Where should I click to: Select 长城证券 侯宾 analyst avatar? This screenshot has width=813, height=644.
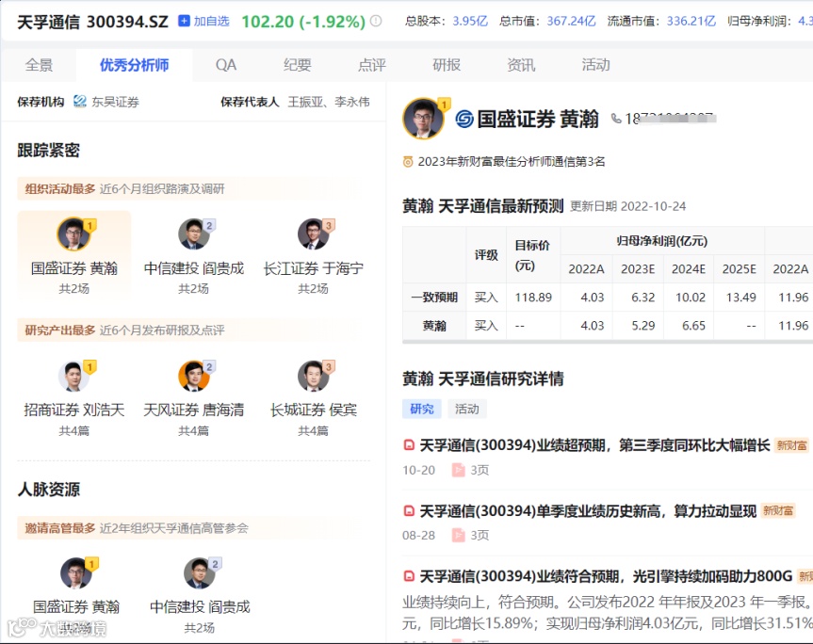click(x=313, y=377)
